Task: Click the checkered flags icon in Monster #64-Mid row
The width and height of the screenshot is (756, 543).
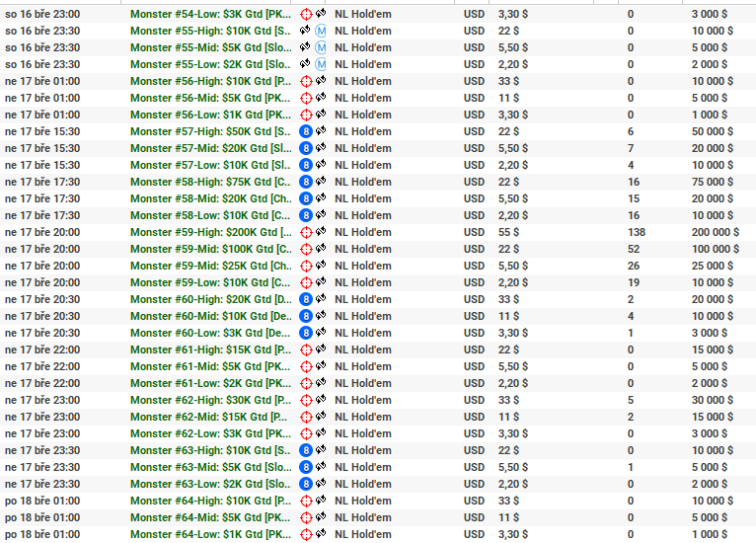Action: [321, 517]
